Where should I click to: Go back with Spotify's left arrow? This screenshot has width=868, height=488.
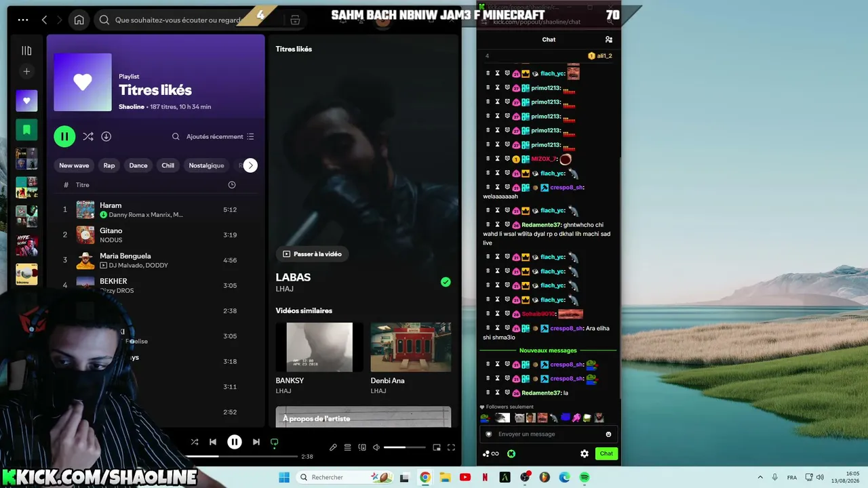[x=45, y=20]
